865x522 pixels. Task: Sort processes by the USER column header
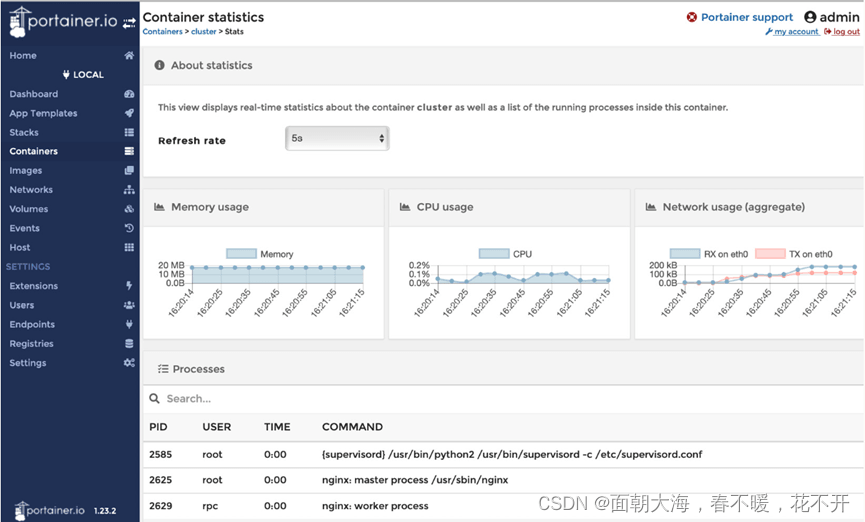pos(217,427)
